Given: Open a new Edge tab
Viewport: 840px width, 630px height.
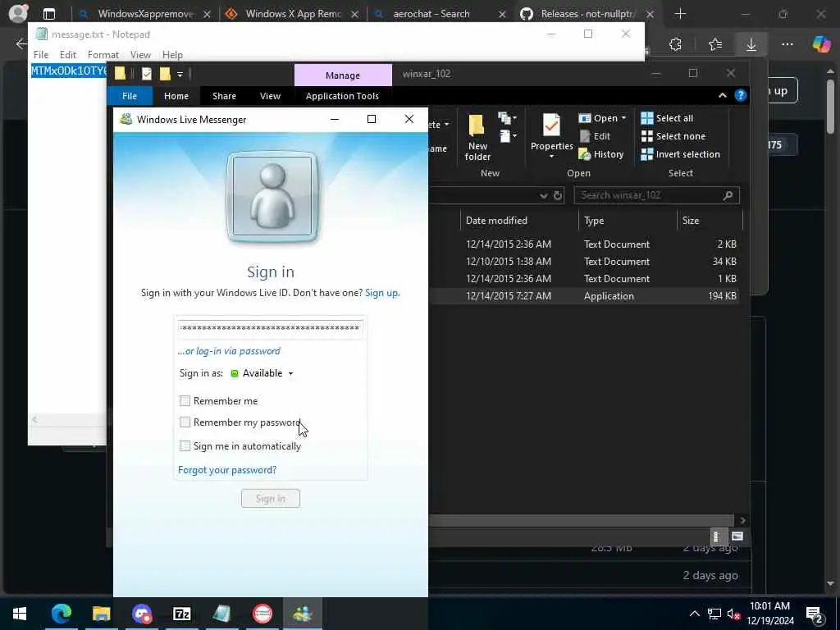Looking at the screenshot, I should (x=680, y=14).
